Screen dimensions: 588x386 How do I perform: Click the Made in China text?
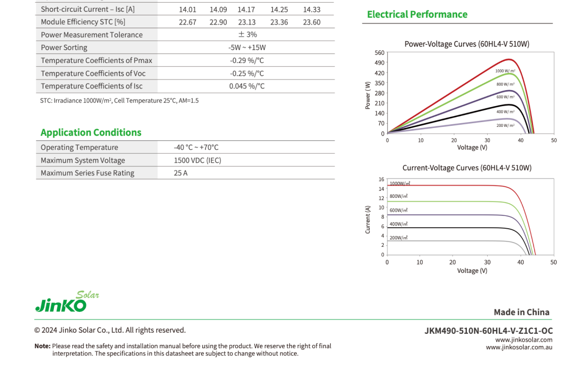[x=521, y=312]
